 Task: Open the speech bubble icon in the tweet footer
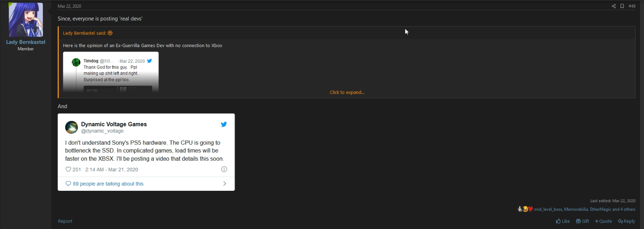tap(68, 184)
